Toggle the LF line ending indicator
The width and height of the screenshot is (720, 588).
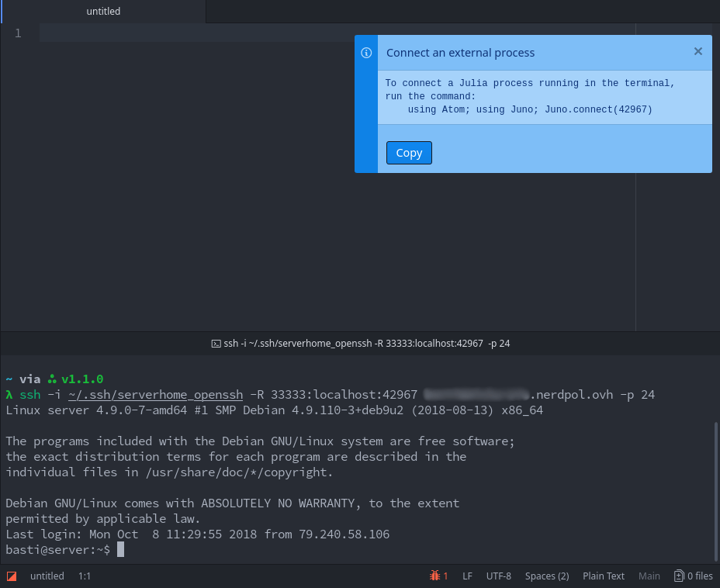point(467,576)
